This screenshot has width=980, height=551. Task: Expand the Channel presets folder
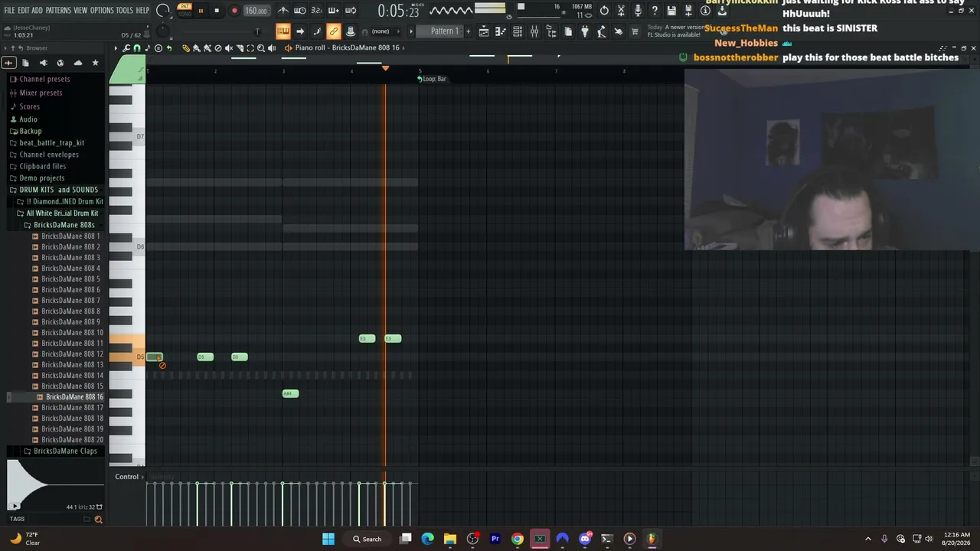pyautogui.click(x=44, y=79)
